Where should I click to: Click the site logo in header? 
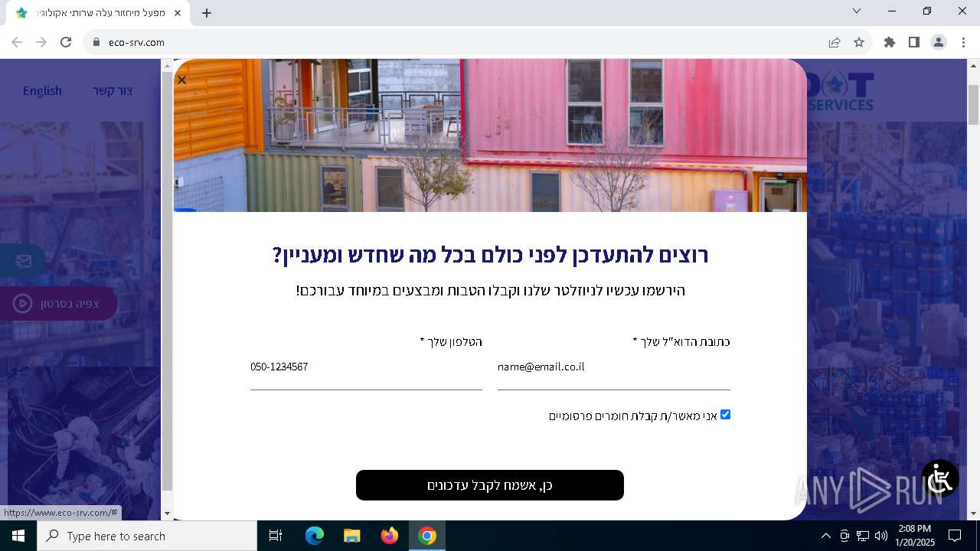[840, 90]
